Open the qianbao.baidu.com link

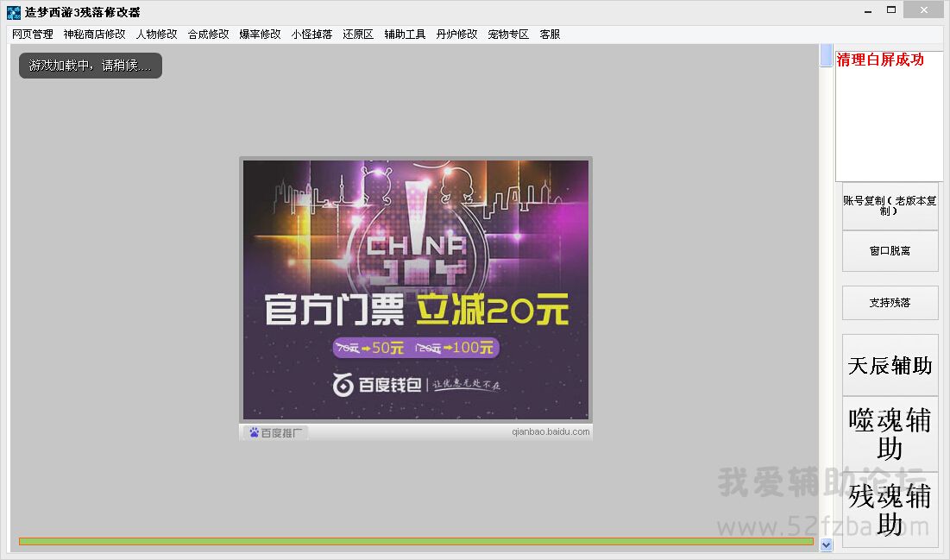(550, 431)
